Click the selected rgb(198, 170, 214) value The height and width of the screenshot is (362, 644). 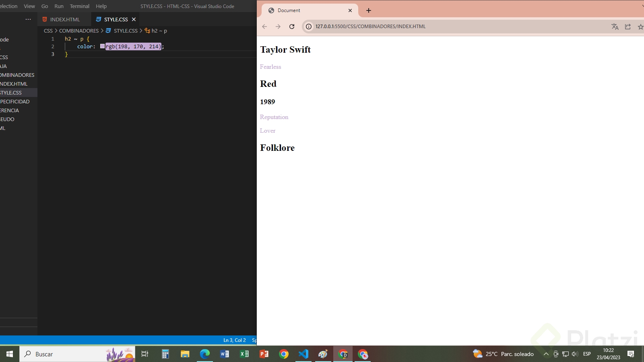(x=133, y=46)
